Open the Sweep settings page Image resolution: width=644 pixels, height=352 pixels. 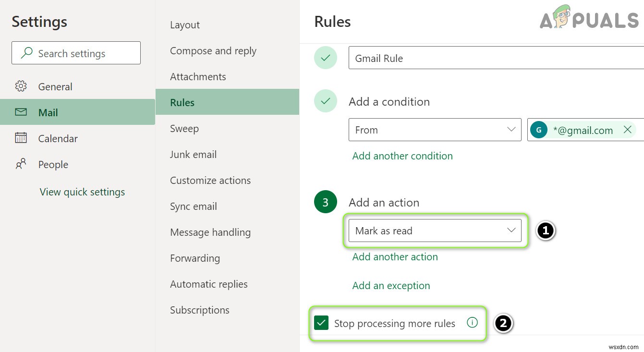184,129
